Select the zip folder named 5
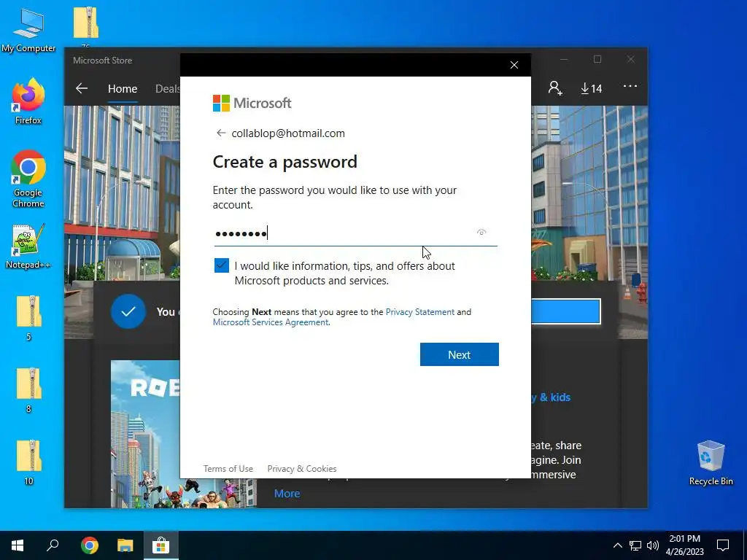The image size is (747, 560). [x=28, y=318]
